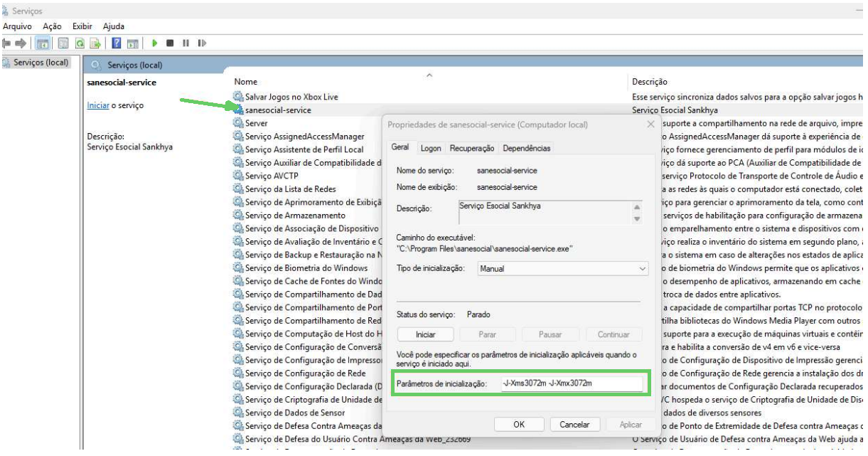Viewport: 868px width, 456px height.
Task: Toggle the show/hide action pane icon
Action: [x=132, y=43]
